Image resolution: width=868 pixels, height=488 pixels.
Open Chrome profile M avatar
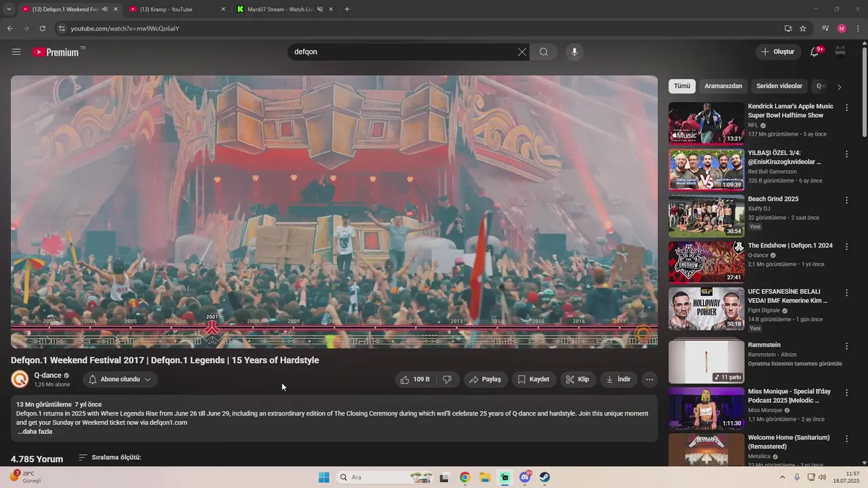tap(842, 28)
